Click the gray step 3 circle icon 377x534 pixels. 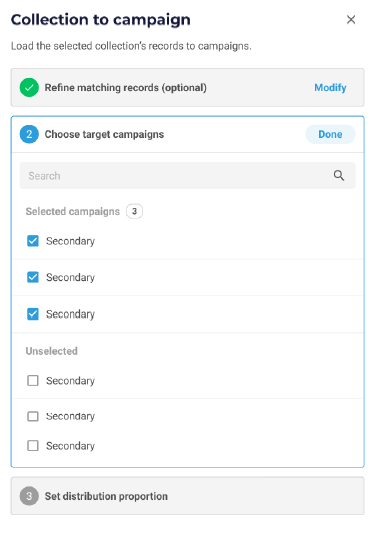tap(29, 496)
